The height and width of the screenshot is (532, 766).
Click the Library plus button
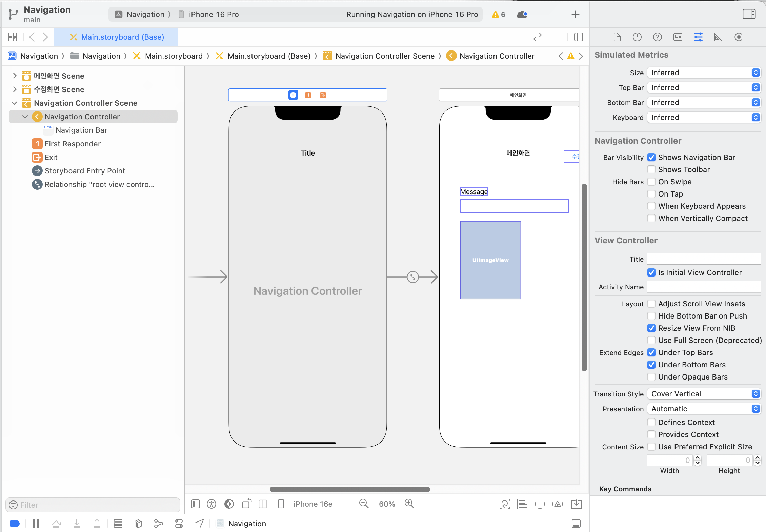point(575,14)
